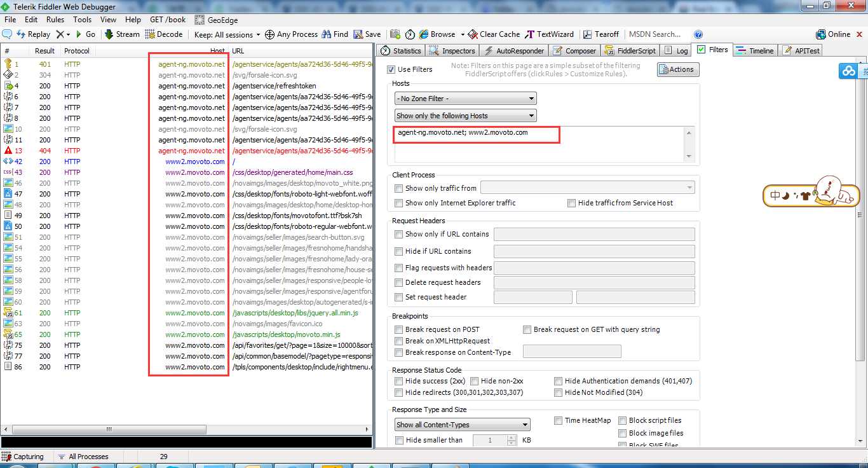Click the GeoEdge menu icon
Viewport: 868px width, 468px height.
point(200,20)
